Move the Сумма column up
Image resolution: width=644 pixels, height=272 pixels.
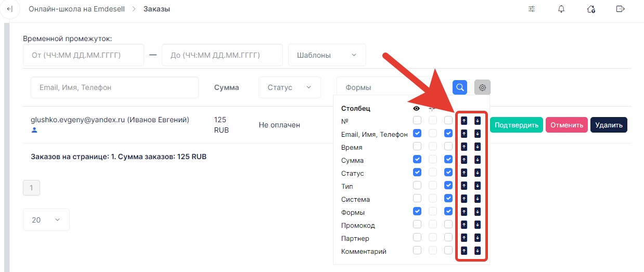[x=465, y=160]
